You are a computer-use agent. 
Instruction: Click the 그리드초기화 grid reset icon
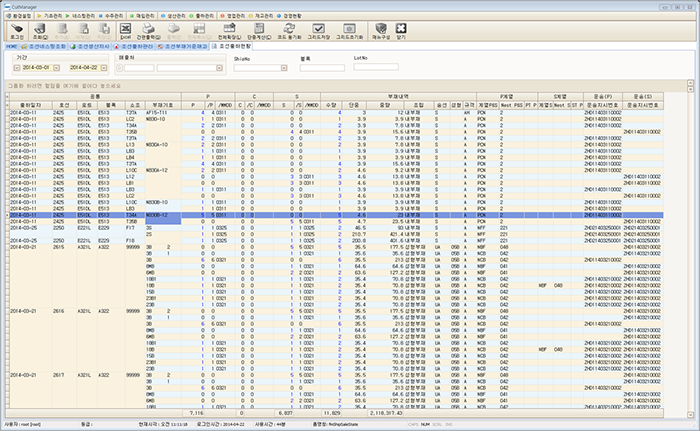tap(349, 29)
